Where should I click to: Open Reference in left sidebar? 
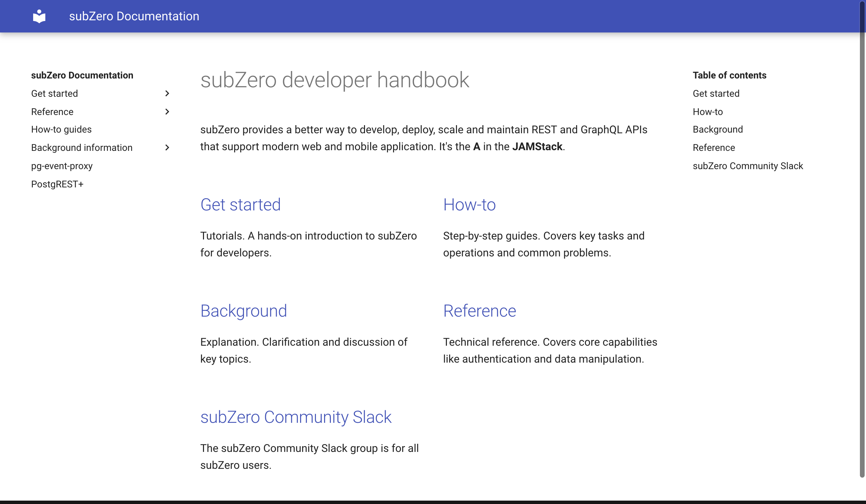[x=52, y=112]
